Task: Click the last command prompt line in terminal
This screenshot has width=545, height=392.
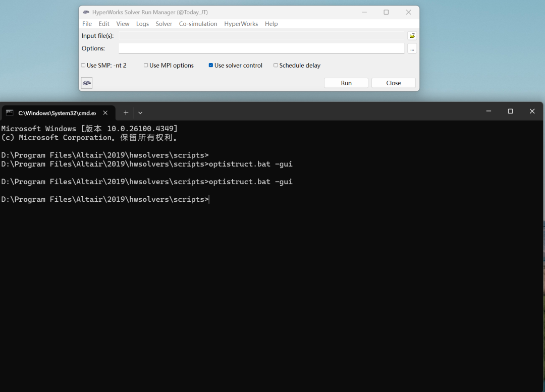Action: coord(105,199)
